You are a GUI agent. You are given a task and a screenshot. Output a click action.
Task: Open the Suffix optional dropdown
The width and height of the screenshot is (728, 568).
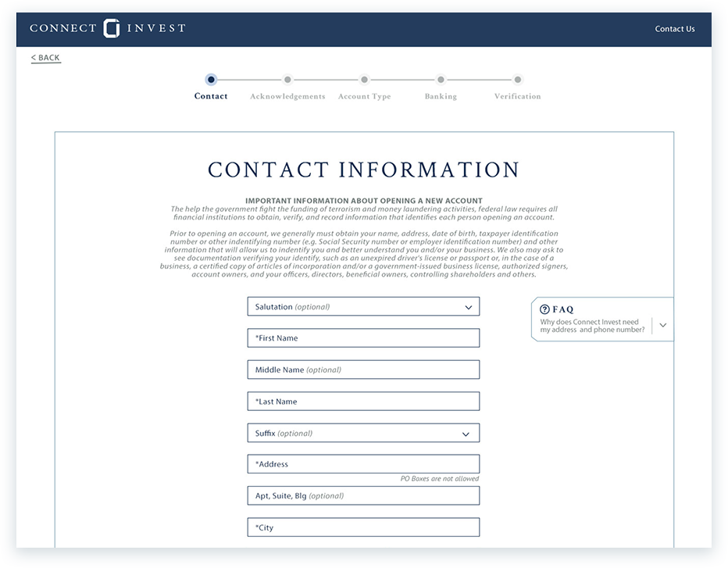click(x=363, y=432)
